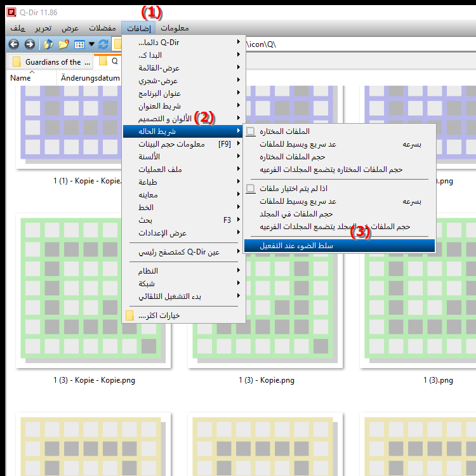Select thumbnail 1 (3) - Kopie - Kopie.png
Screen dimensions: 476x476
point(93,291)
